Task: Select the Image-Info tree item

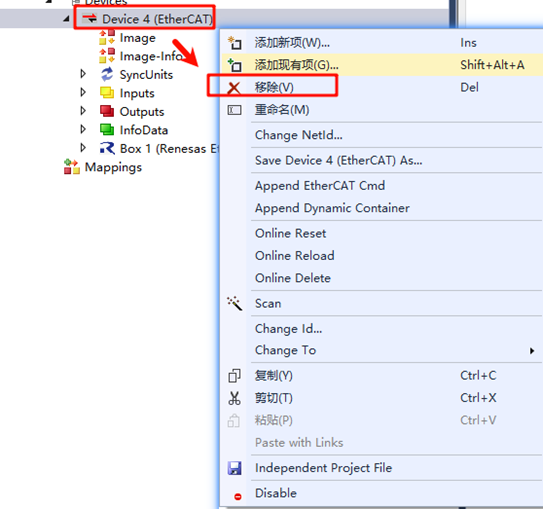Action: point(151,56)
